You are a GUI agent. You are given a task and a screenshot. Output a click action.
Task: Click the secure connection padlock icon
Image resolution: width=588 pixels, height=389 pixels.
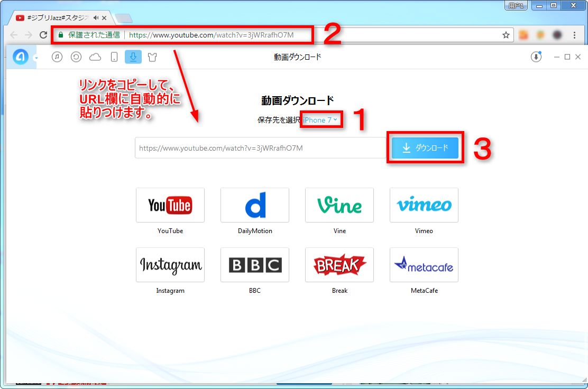click(61, 35)
